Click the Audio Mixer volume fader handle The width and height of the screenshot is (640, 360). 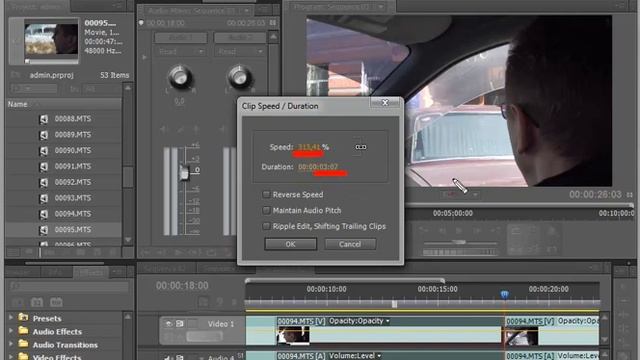[184, 173]
